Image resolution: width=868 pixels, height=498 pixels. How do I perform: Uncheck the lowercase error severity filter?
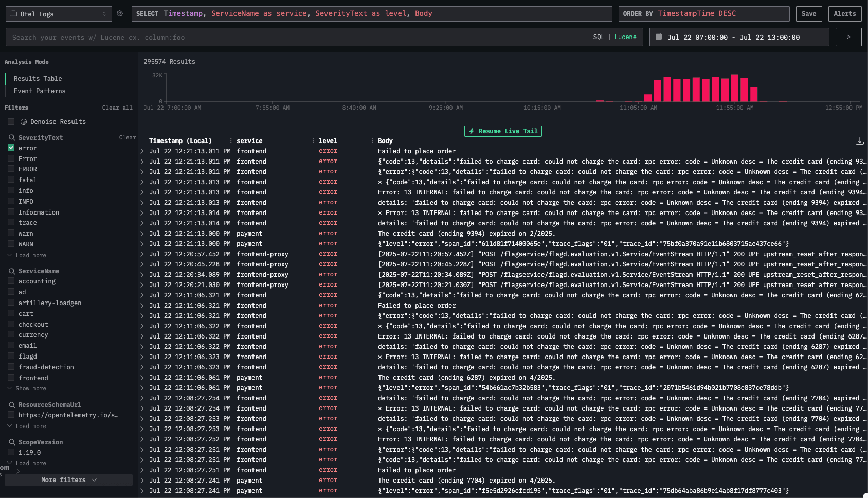point(11,148)
